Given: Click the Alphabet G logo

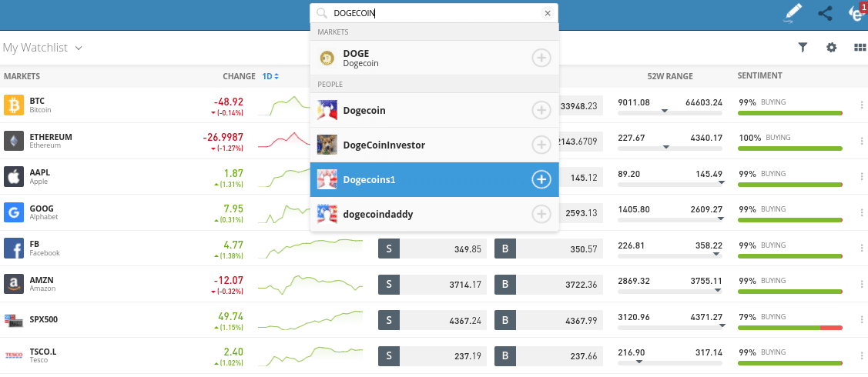Looking at the screenshot, I should tap(14, 212).
